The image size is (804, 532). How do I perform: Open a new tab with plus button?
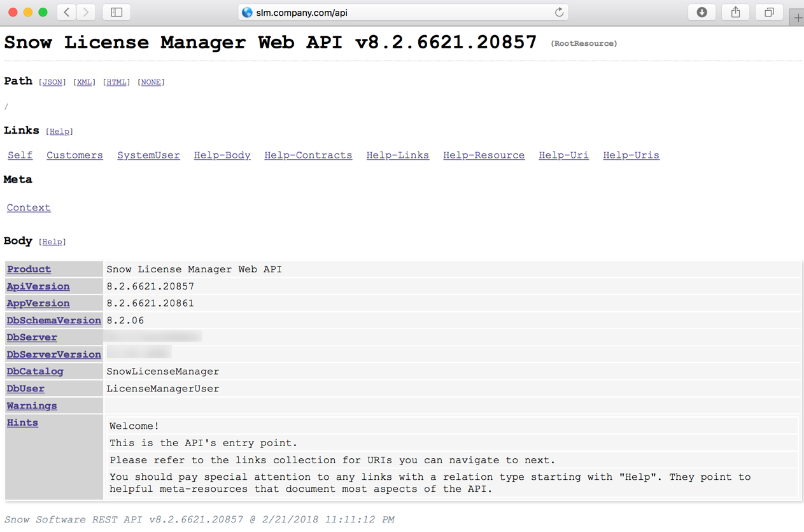(797, 18)
